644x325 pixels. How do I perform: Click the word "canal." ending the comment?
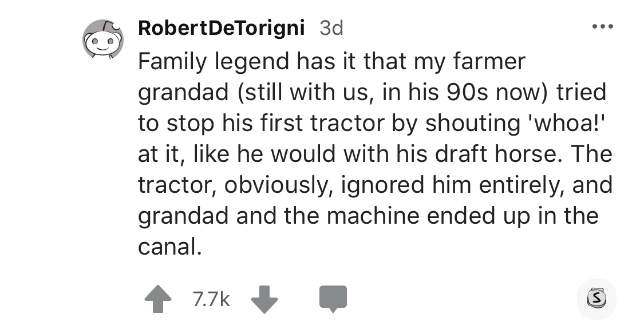click(x=170, y=247)
